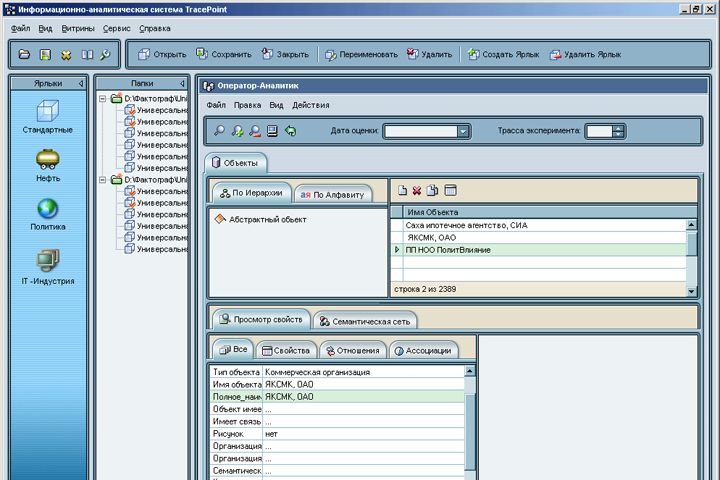Screen dimensions: 720x480
Task: Collapse the Ярлыки panel arrow
Action: pyautogui.click(x=81, y=83)
